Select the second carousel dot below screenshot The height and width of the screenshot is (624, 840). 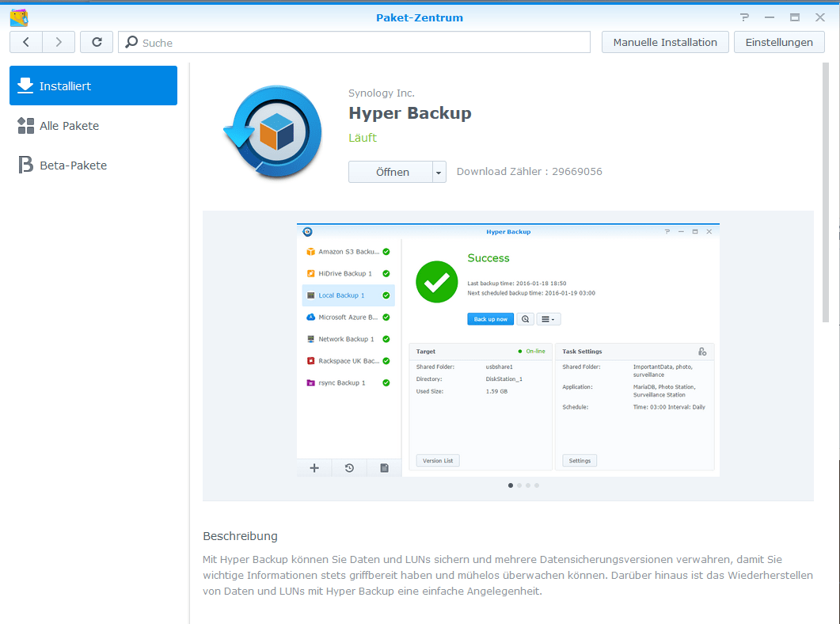519,485
